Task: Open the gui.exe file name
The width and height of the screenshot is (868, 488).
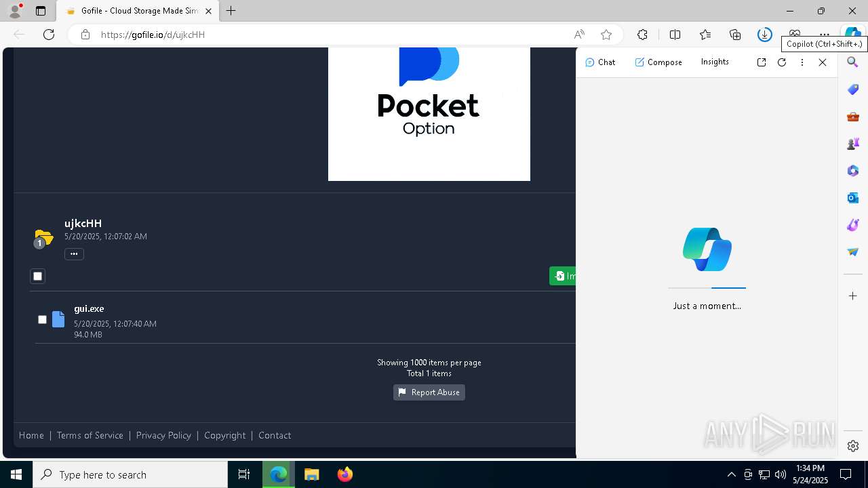Action: tap(89, 309)
